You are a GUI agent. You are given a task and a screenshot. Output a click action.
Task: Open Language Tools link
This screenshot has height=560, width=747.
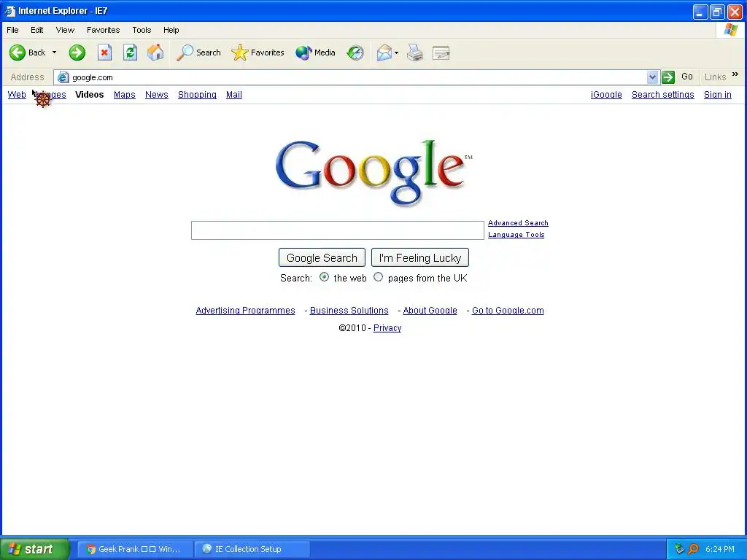click(x=516, y=235)
